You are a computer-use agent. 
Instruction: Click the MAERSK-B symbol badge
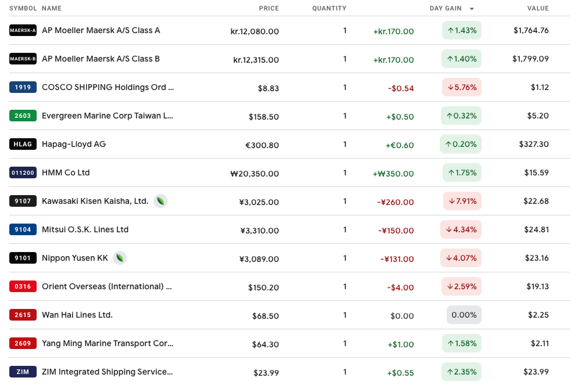pos(23,59)
